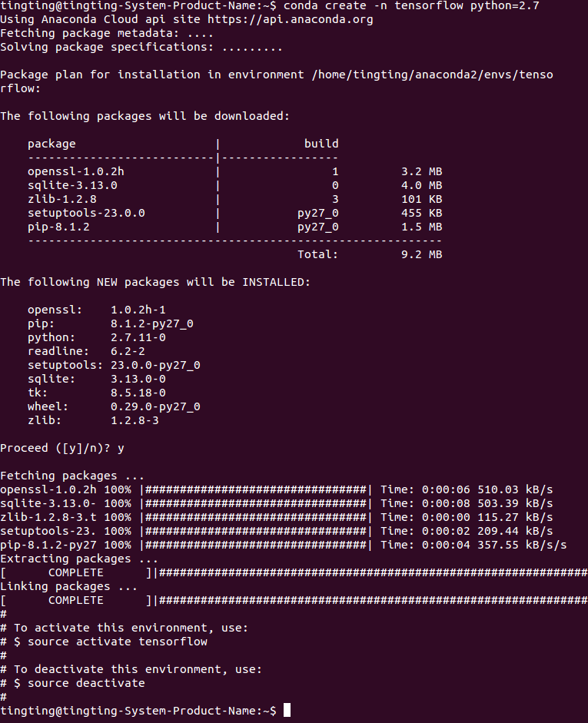Click the readline version 6.2-2
This screenshot has width=588, height=723.
[x=128, y=352]
